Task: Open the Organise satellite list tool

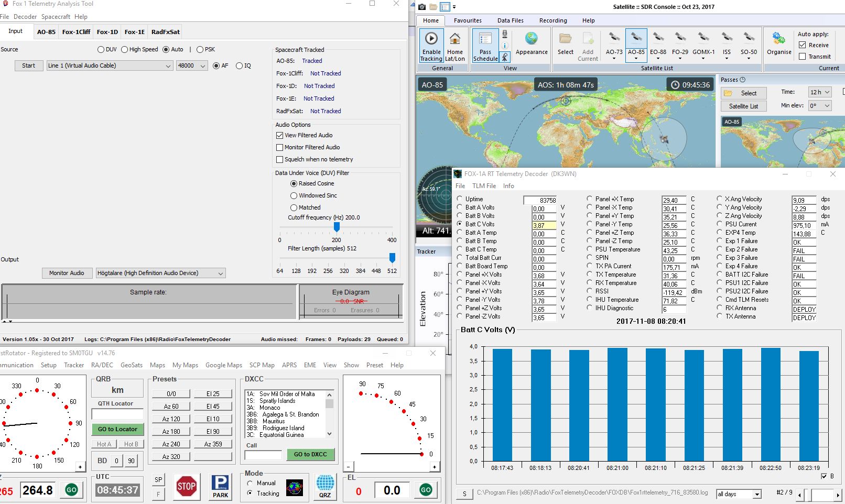Action: click(778, 46)
